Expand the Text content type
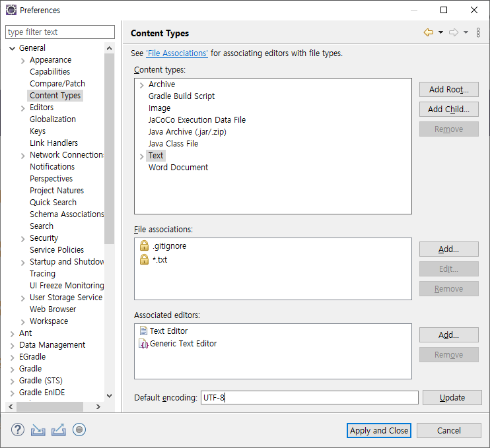490x448 pixels. pos(141,156)
